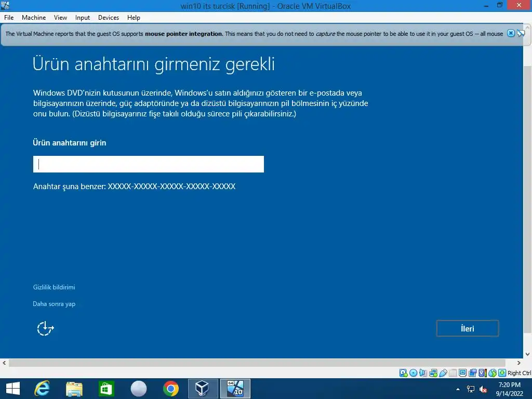
Task: Show hidden tray icons arrow
Action: tap(458, 389)
